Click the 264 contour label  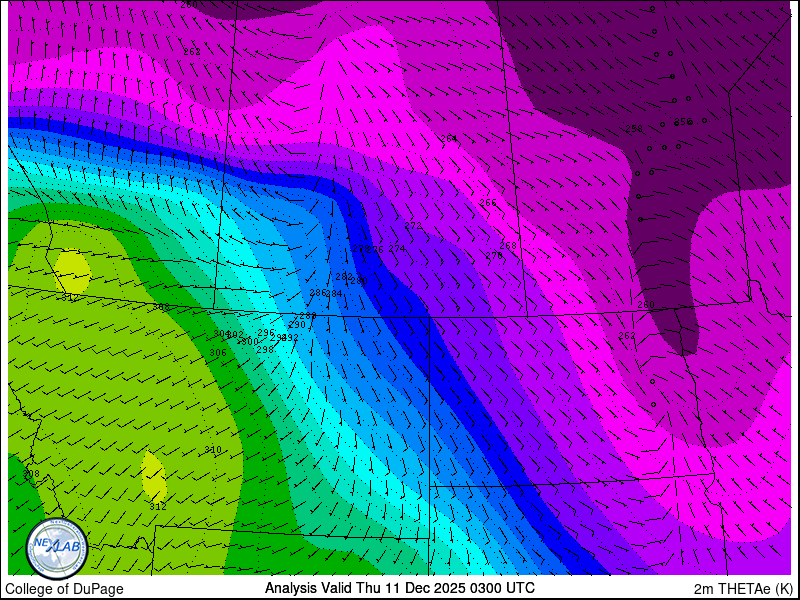tap(448, 139)
